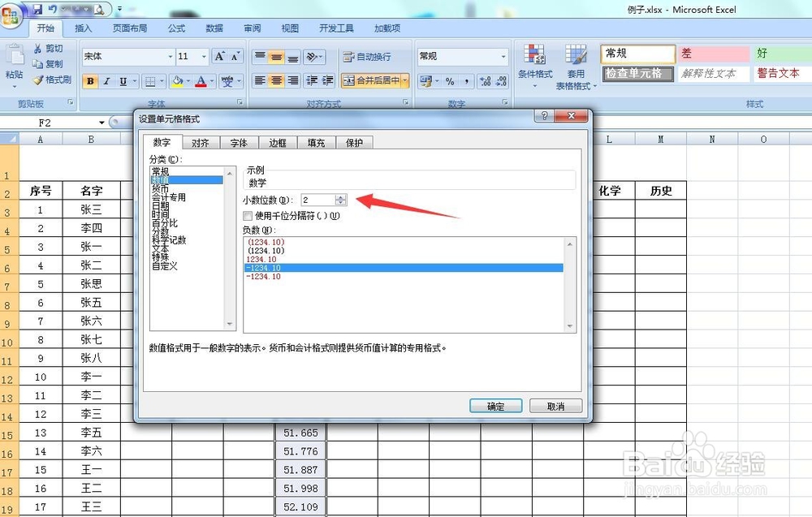Image resolution: width=812 pixels, height=517 pixels.
Task: Toggle Italic formatting
Action: click(x=106, y=81)
